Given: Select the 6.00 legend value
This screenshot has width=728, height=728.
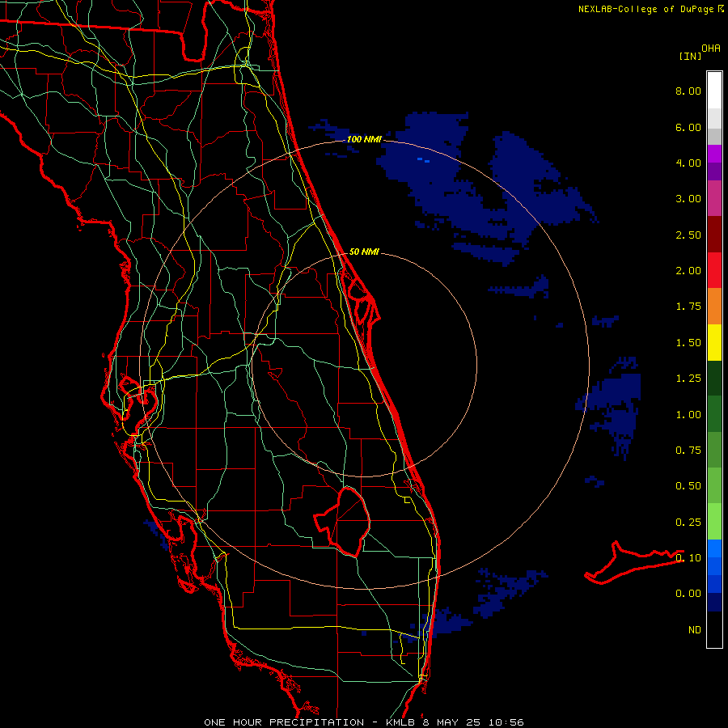Looking at the screenshot, I should click(688, 127).
